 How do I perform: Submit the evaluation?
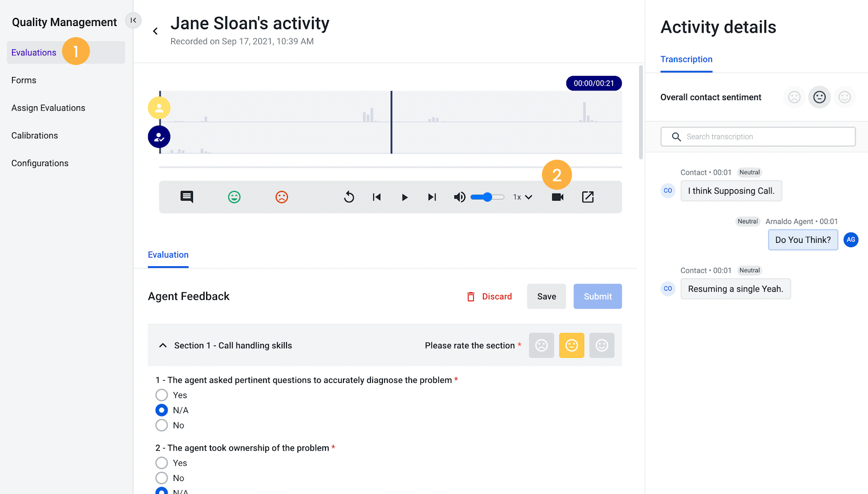click(x=598, y=297)
